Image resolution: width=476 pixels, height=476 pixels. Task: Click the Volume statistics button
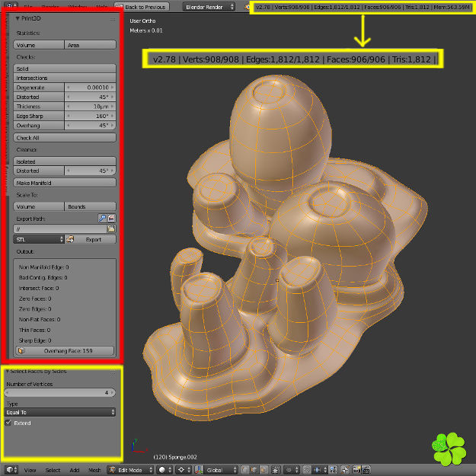[x=39, y=45]
